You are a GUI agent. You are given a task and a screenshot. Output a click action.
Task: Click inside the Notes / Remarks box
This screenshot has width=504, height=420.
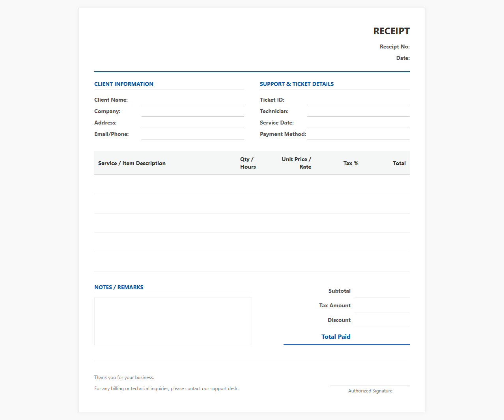tap(173, 321)
